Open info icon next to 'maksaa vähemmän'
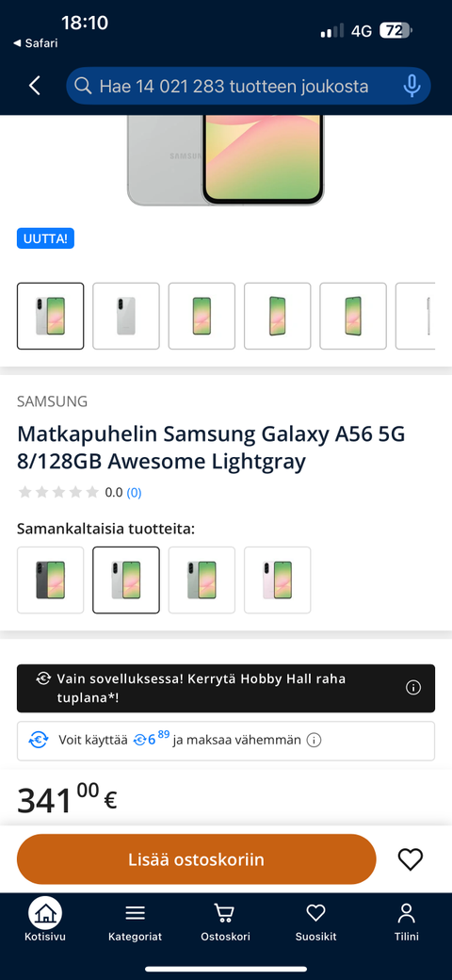The width and height of the screenshot is (452, 980). tap(315, 741)
